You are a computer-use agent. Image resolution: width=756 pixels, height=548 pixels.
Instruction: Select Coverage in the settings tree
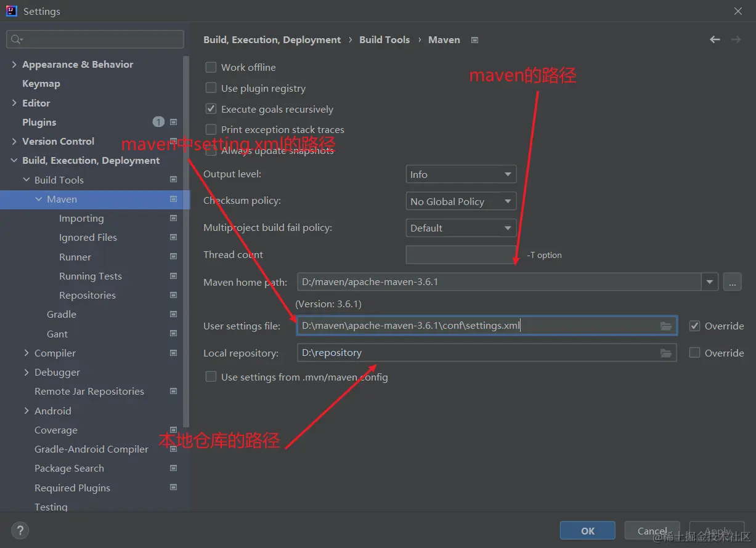click(x=56, y=430)
